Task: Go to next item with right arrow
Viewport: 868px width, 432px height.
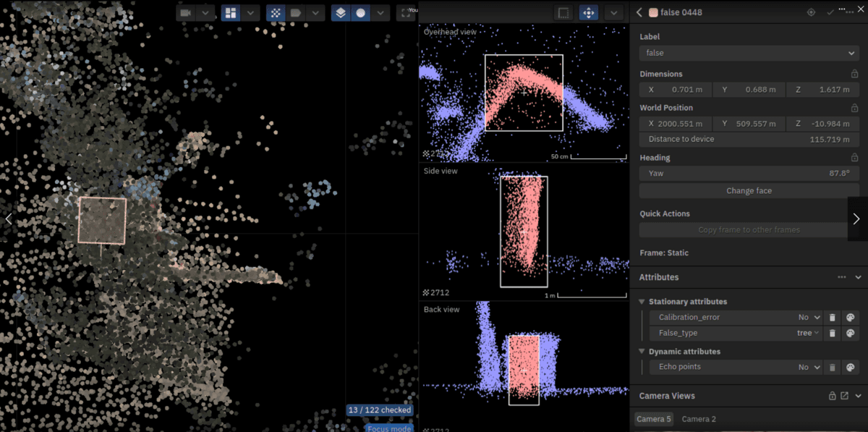Action: pos(857,219)
